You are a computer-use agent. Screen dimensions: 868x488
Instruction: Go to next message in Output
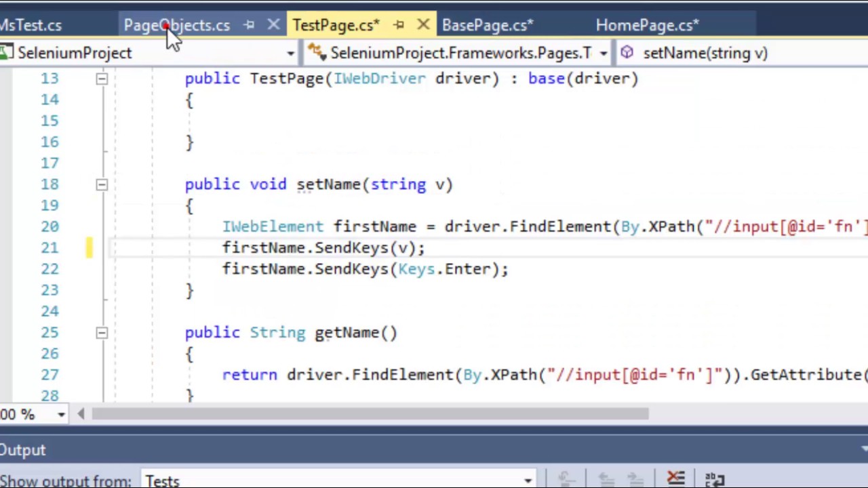point(635,480)
